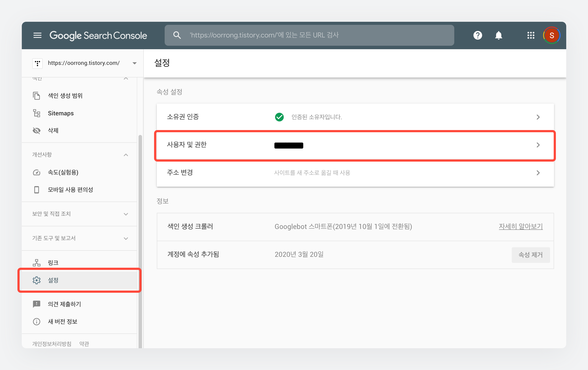588x370 pixels.
Task: Open the navigation hamburger menu
Action: coord(37,35)
